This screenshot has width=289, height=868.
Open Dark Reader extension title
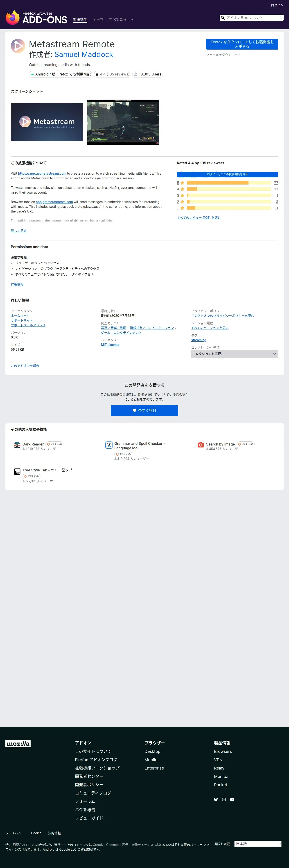tap(33, 444)
